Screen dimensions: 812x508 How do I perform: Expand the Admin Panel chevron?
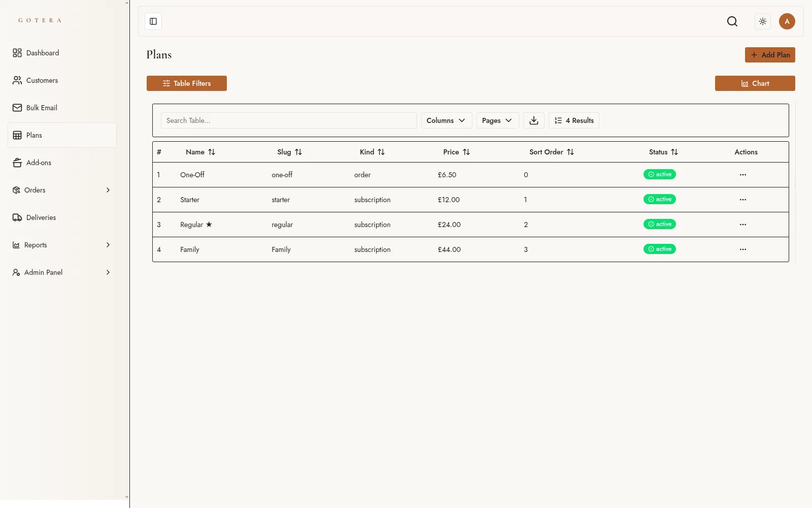[108, 272]
